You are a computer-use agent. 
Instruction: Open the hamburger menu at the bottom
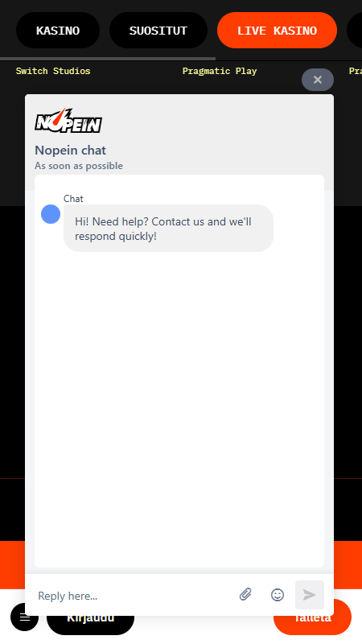(x=25, y=617)
